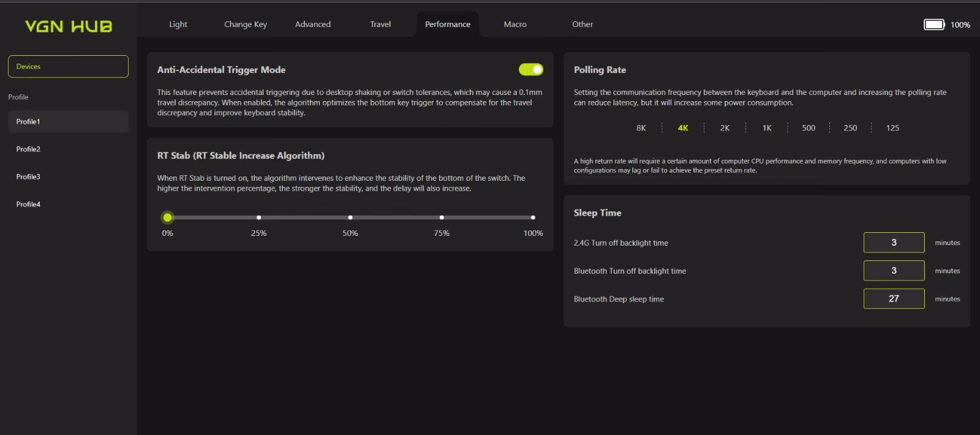The height and width of the screenshot is (435, 980).
Task: Click the 2.4G Turn off backlight time label
Action: click(x=621, y=243)
